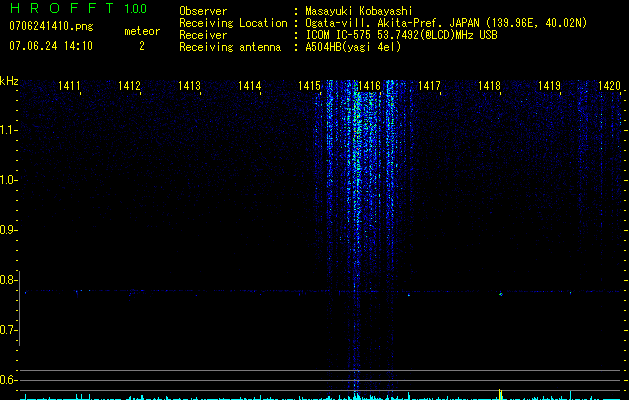Click the 0.6 kHz frequency label
This screenshot has height=400, width=629.
pyautogui.click(x=8, y=380)
